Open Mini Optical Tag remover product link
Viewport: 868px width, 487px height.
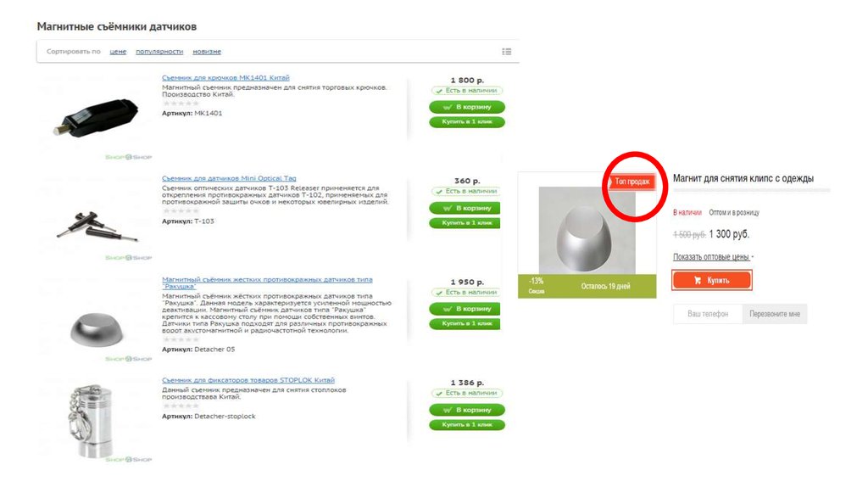[x=229, y=178]
